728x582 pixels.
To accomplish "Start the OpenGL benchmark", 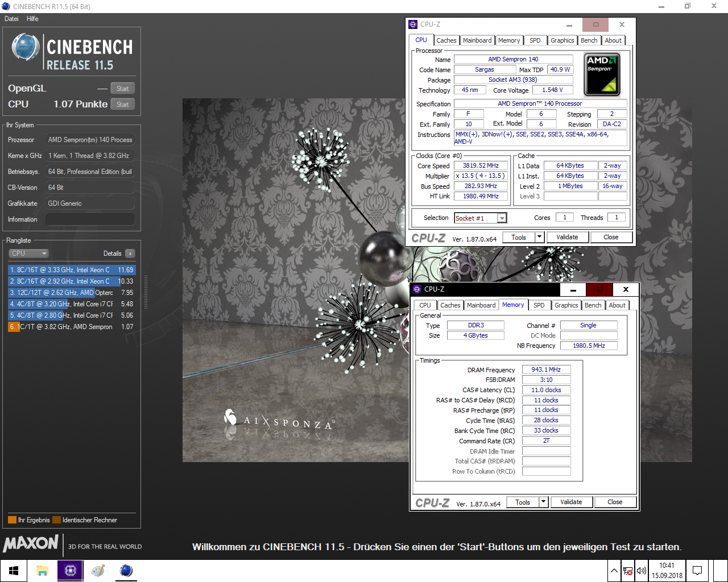I will point(123,89).
